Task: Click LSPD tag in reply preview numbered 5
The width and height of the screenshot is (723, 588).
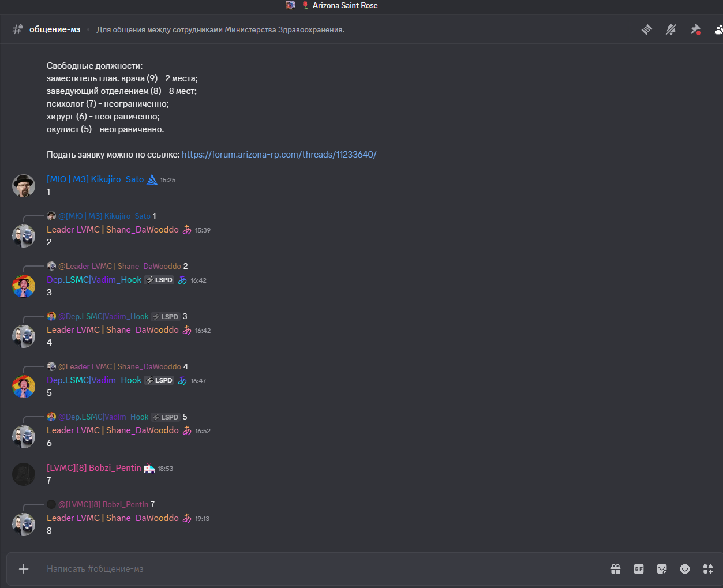Action: 166,417
